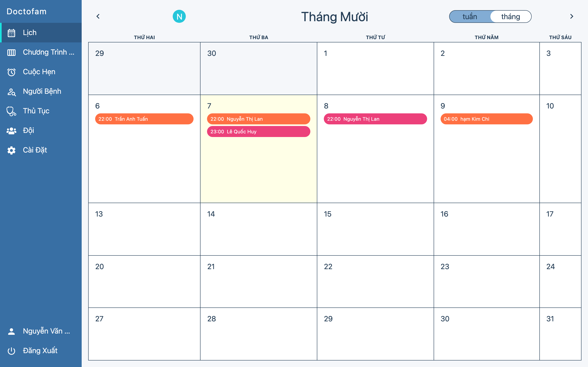Go to the previous month arrow
Viewport: 588px width, 367px height.
pos(98,17)
